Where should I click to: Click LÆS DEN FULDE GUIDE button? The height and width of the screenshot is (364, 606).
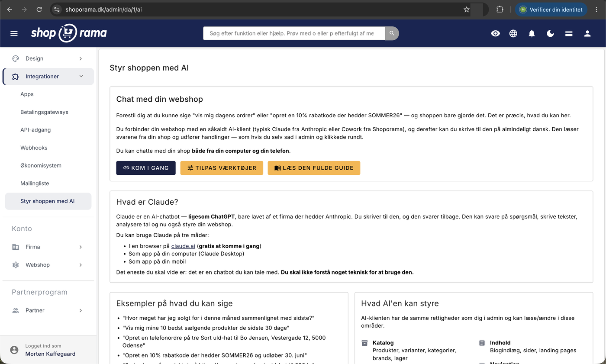pos(314,168)
